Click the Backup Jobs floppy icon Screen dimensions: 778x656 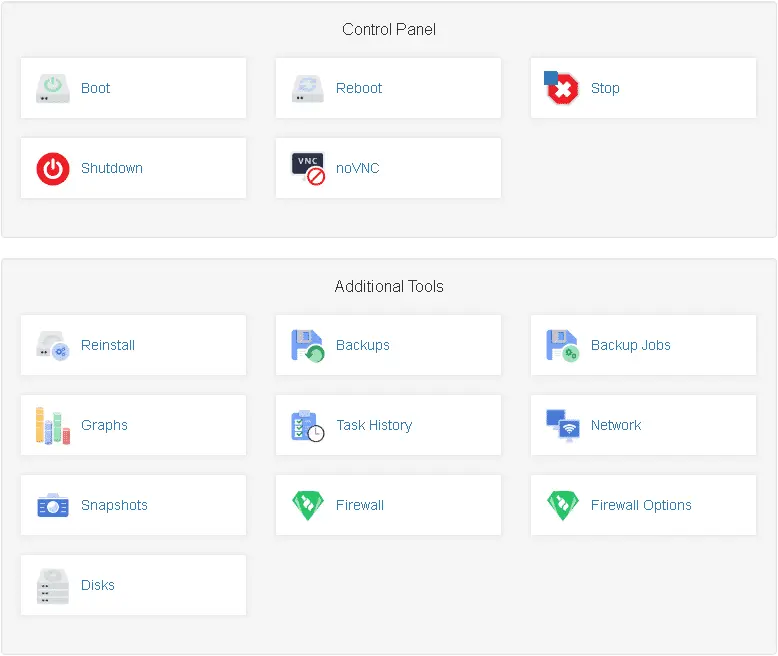pyautogui.click(x=563, y=345)
